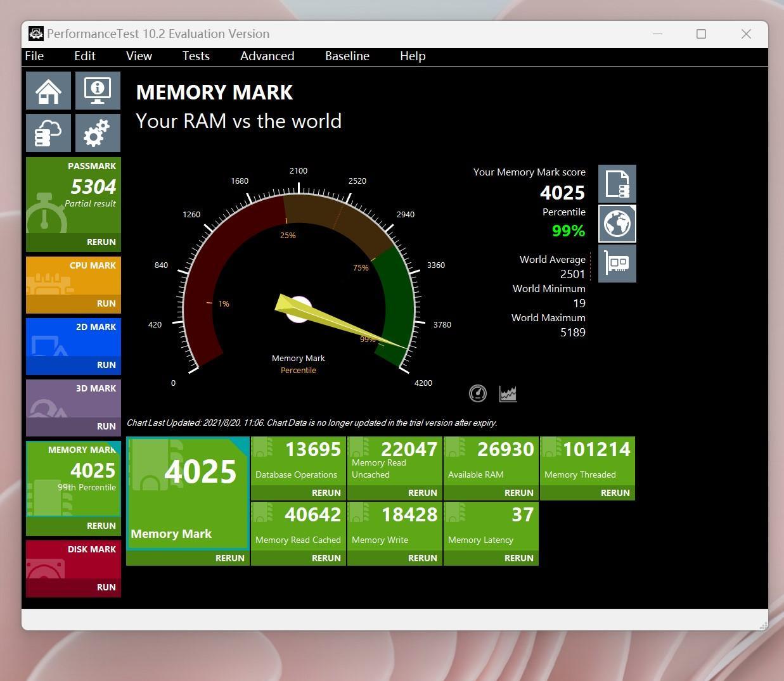Open the Baseline menu
784x681 pixels.
click(x=347, y=56)
